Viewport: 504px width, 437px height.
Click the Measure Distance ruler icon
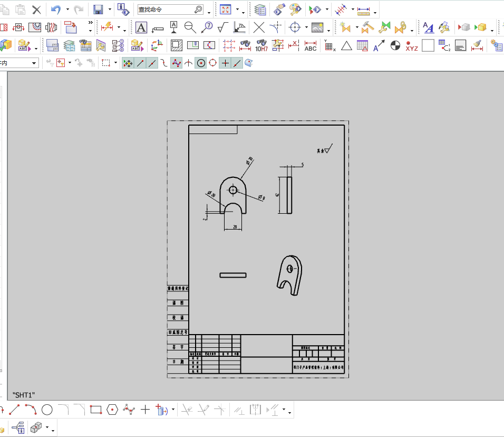(364, 11)
